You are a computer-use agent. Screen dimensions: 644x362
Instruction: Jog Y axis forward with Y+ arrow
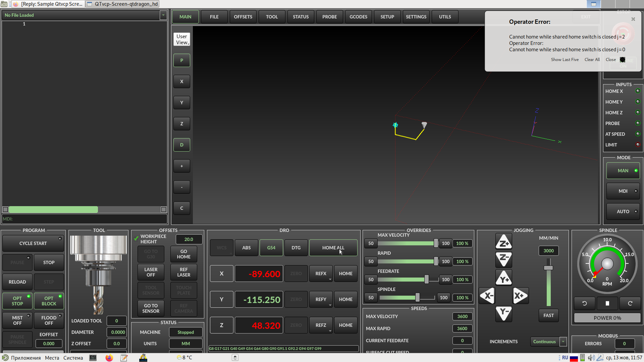click(503, 278)
